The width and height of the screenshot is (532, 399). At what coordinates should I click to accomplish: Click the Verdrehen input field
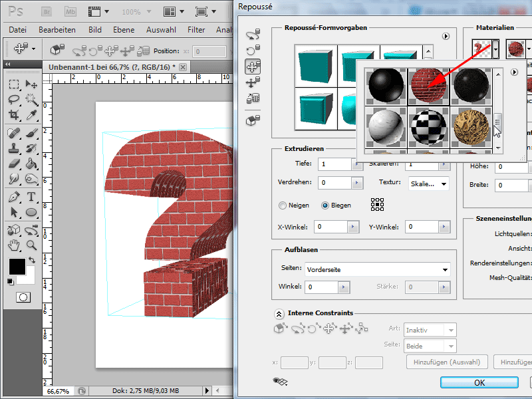tap(334, 182)
